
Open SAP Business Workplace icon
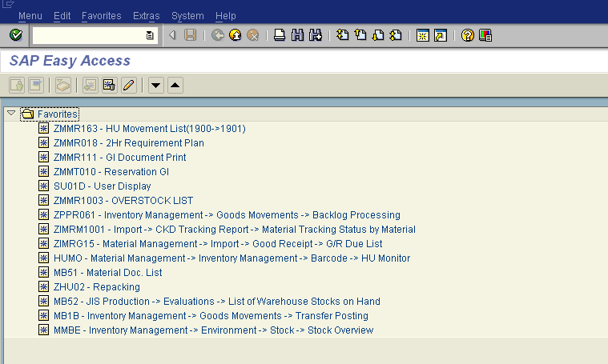pos(63,85)
